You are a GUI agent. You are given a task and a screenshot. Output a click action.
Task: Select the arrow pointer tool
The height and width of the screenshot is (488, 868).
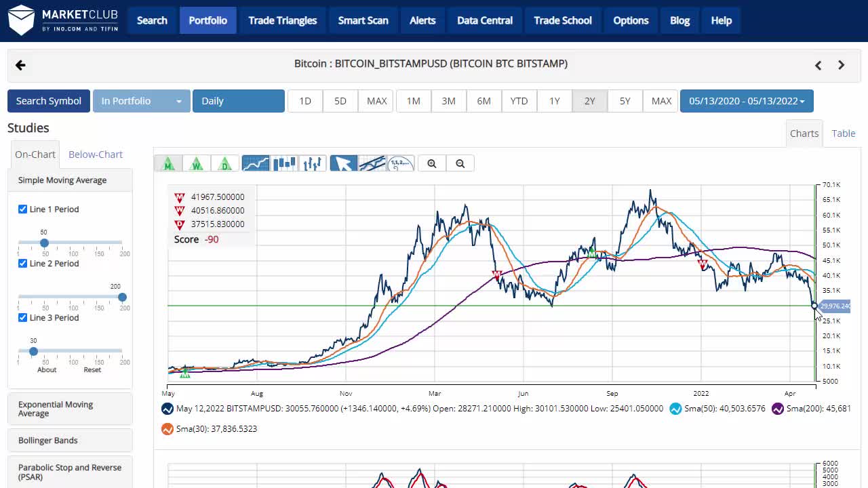pos(343,163)
